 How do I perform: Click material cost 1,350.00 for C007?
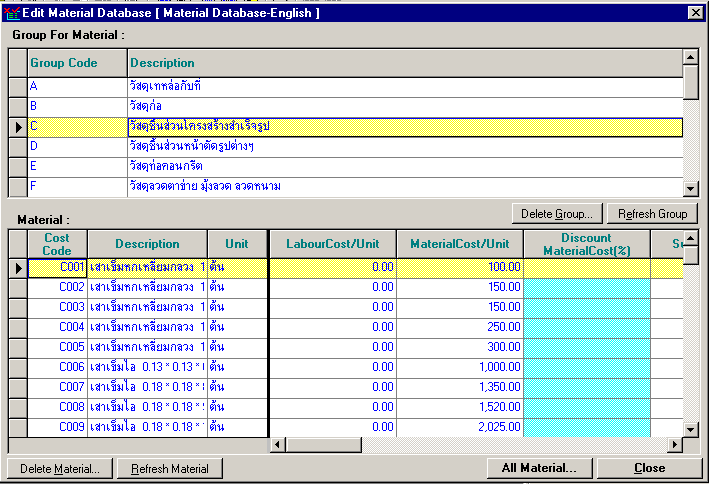pyautogui.click(x=460, y=387)
